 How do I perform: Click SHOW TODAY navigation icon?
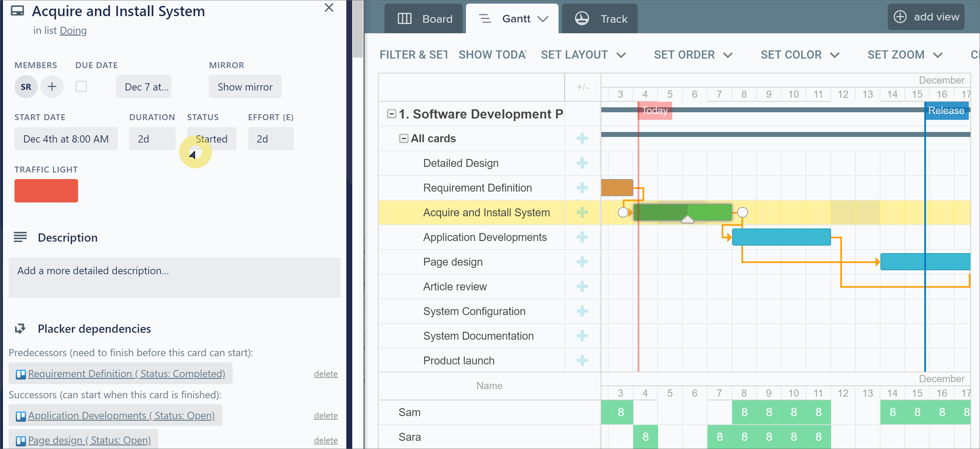(492, 55)
